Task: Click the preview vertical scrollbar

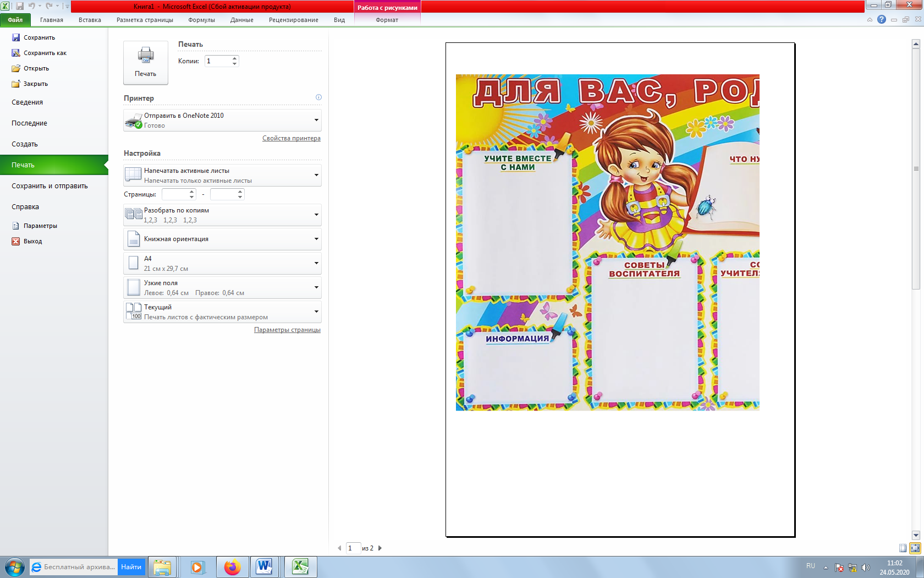Action: pos(916,168)
